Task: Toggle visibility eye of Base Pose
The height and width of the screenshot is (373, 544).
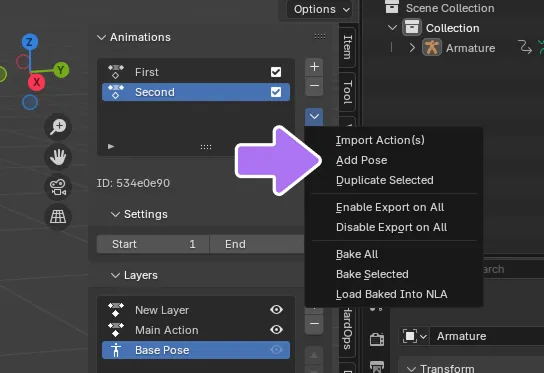Action: click(x=277, y=350)
